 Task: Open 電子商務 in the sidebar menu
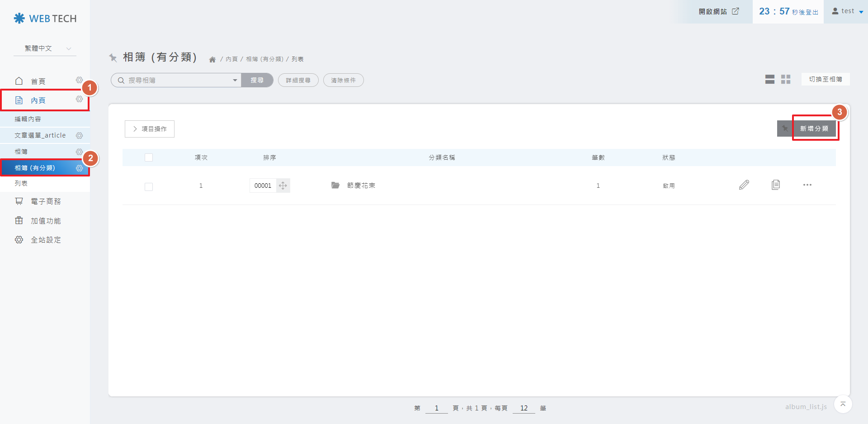[45, 201]
